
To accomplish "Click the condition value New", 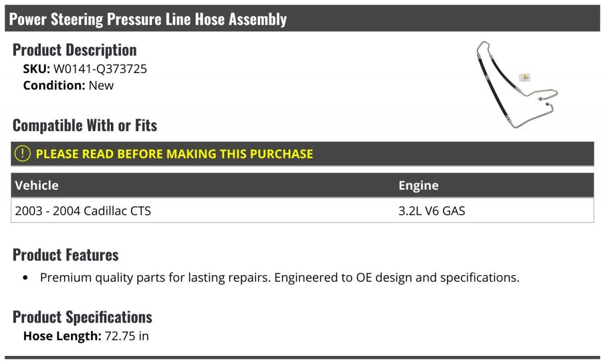I will (x=101, y=85).
